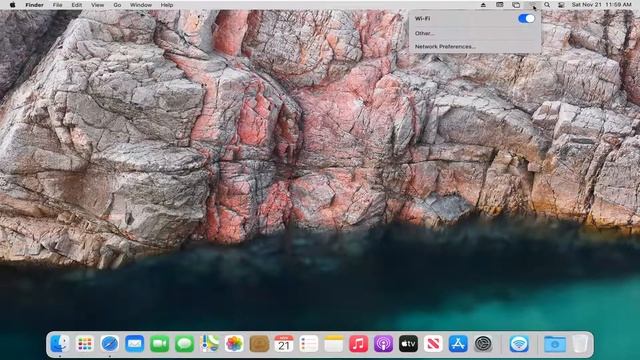This screenshot has height=360, width=640.
Task: Open the Notes app in the Dock
Action: click(334, 344)
